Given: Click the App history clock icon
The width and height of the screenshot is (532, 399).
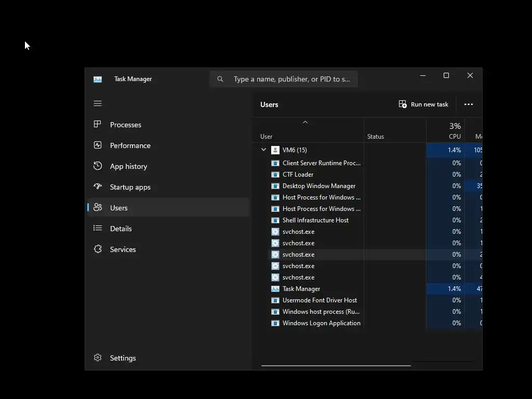Looking at the screenshot, I should [97, 166].
